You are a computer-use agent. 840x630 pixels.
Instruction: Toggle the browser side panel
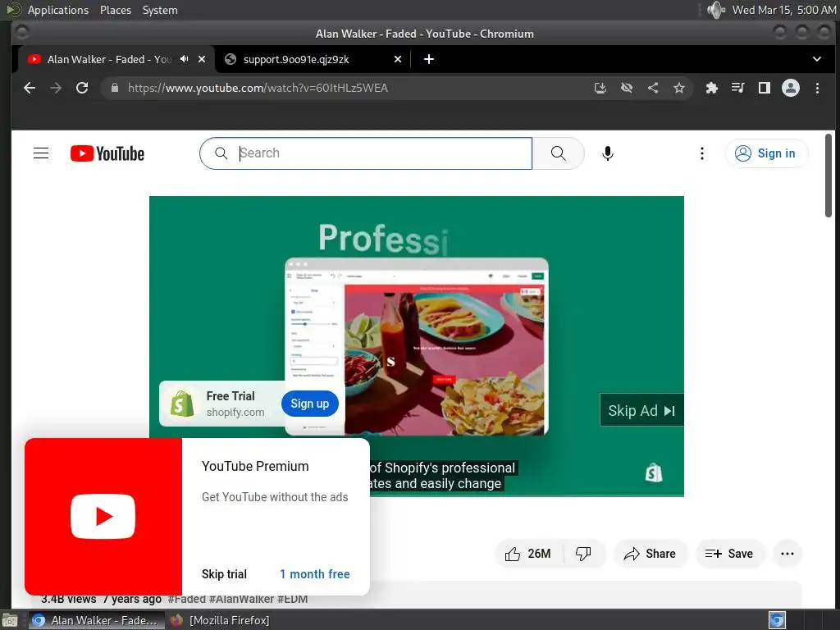click(764, 88)
